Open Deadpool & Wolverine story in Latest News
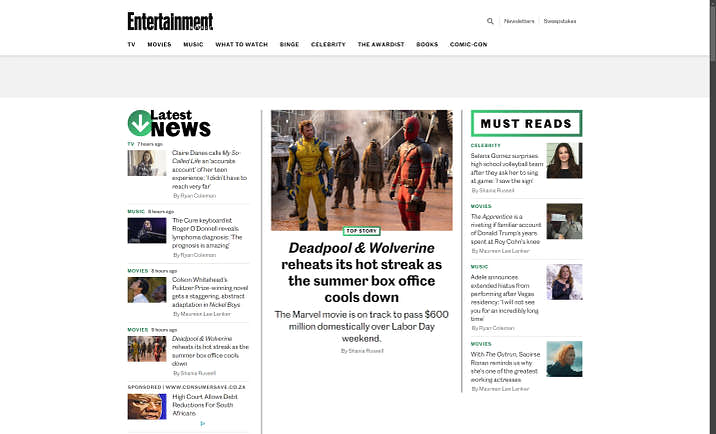This screenshot has width=716, height=434. [210, 351]
